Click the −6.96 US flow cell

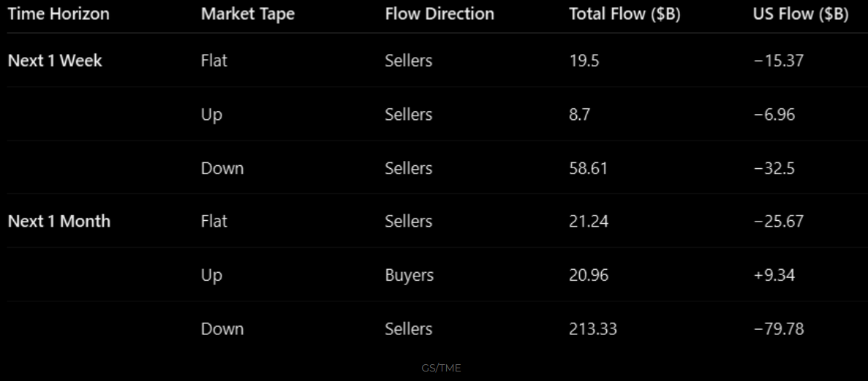[774, 115]
